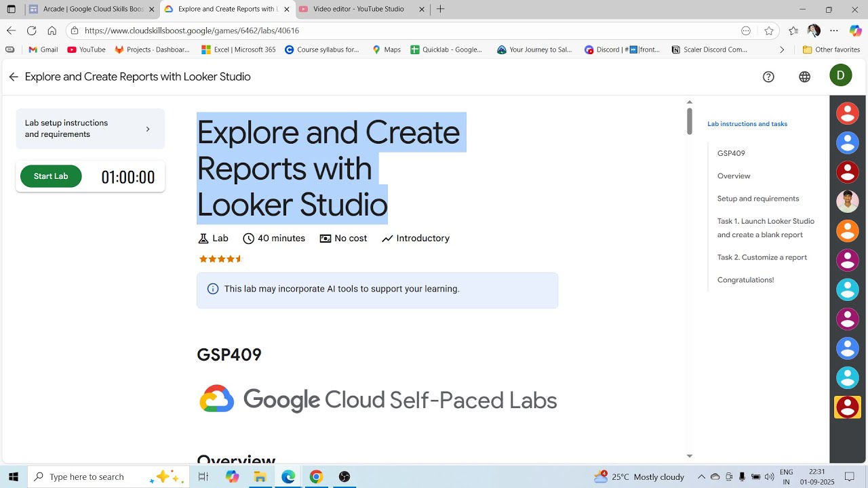Click the site info lock icon
The height and width of the screenshot is (488, 868).
pos(75,30)
